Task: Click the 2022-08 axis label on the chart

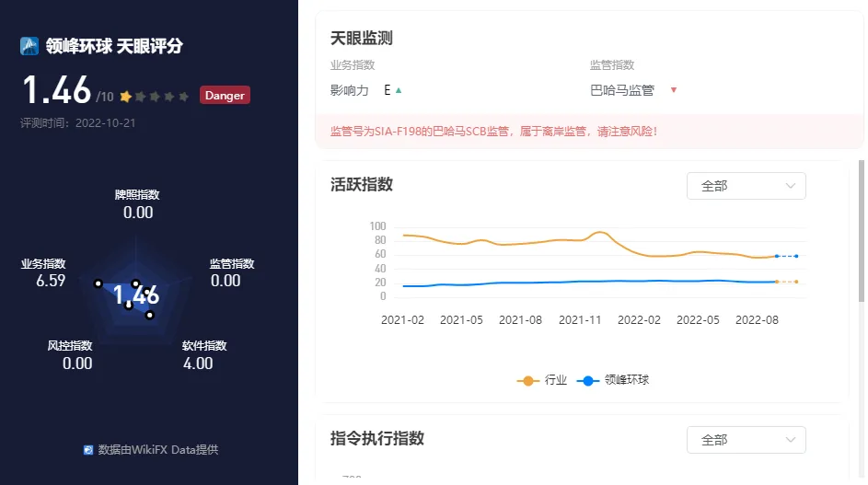Action: tap(757, 320)
